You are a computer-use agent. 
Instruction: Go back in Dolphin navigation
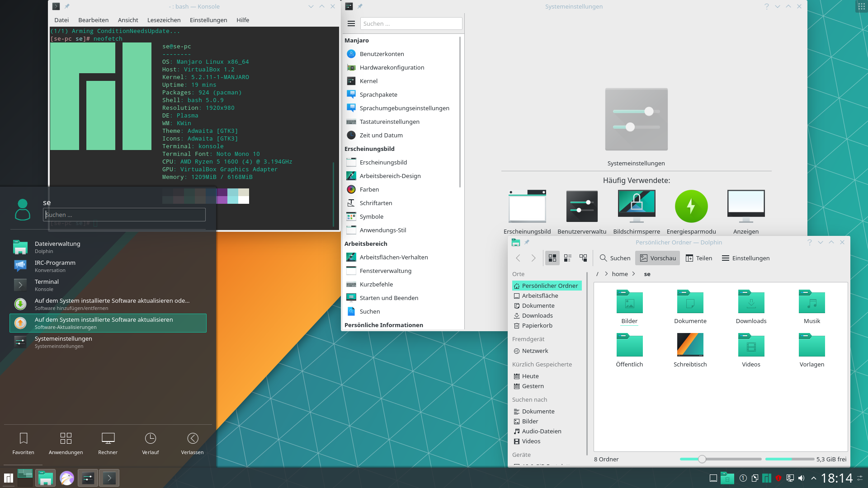click(x=518, y=258)
